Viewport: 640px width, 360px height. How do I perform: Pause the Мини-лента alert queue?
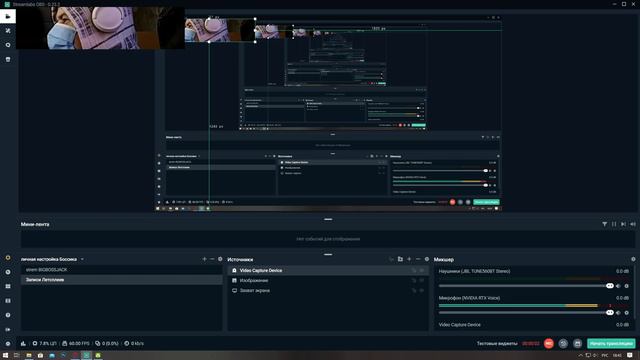(614, 224)
